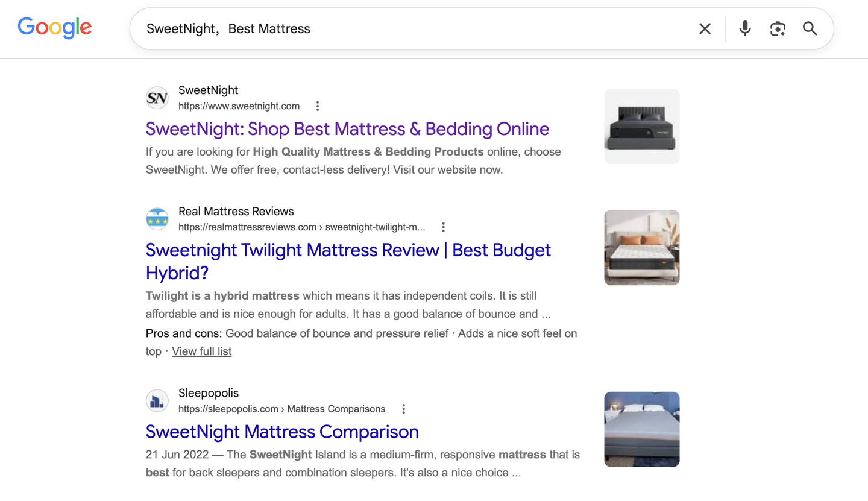Image resolution: width=868 pixels, height=501 pixels.
Task: Start voice search with microphone icon
Action: point(745,28)
